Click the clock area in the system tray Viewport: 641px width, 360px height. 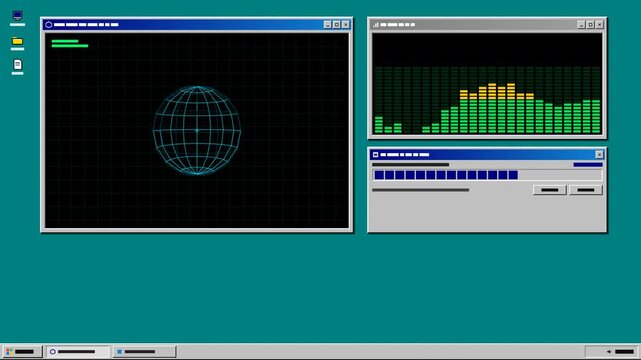click(624, 351)
